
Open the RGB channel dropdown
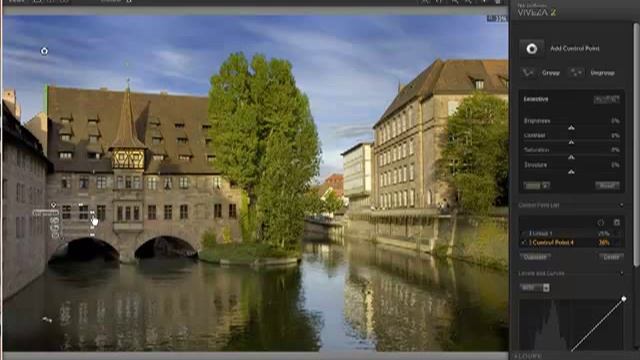coord(535,288)
